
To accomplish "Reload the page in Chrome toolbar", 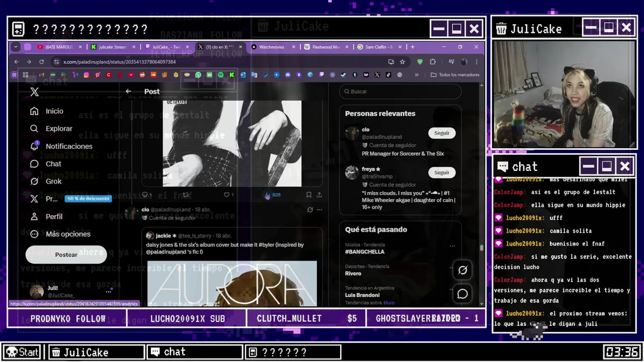I will 42,62.
